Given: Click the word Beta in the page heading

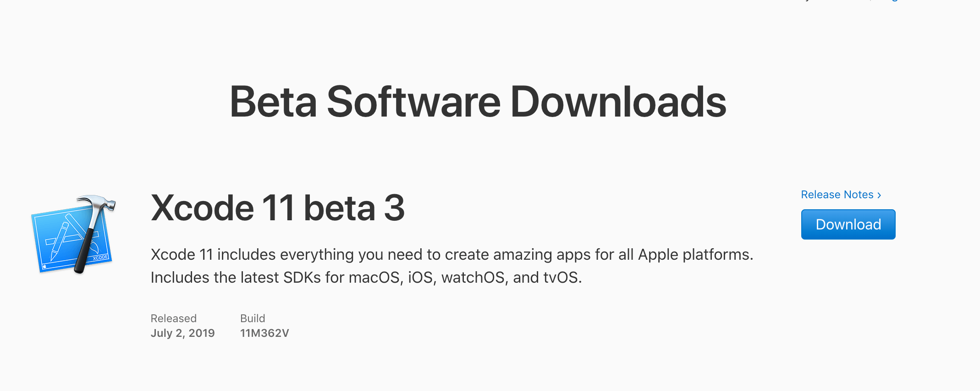Looking at the screenshot, I should click(x=273, y=102).
